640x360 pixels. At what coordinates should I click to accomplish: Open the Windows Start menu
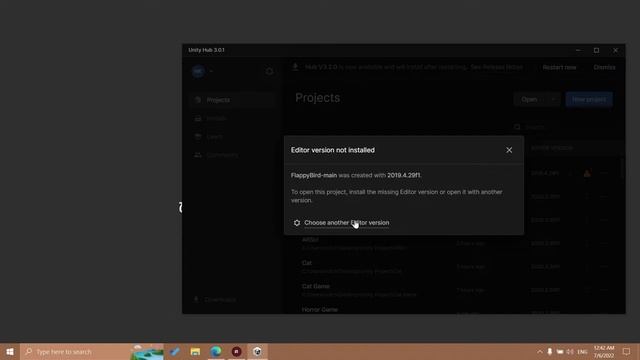[10, 351]
